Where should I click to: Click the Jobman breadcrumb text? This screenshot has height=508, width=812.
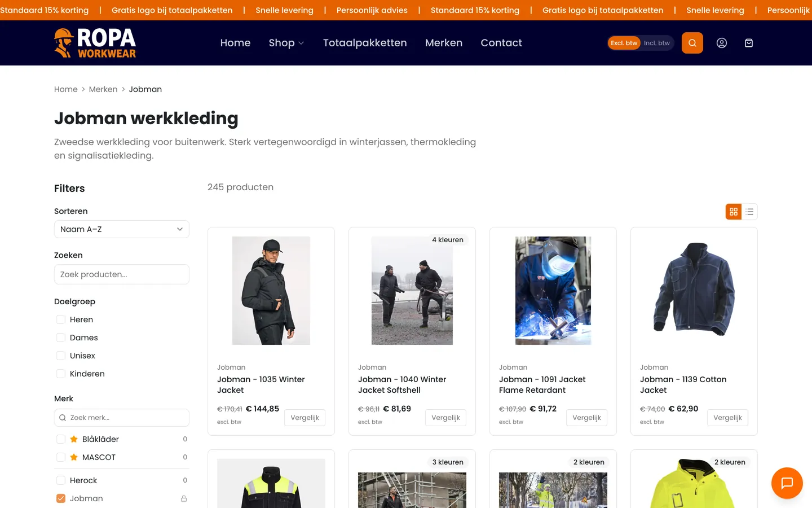[x=145, y=89]
